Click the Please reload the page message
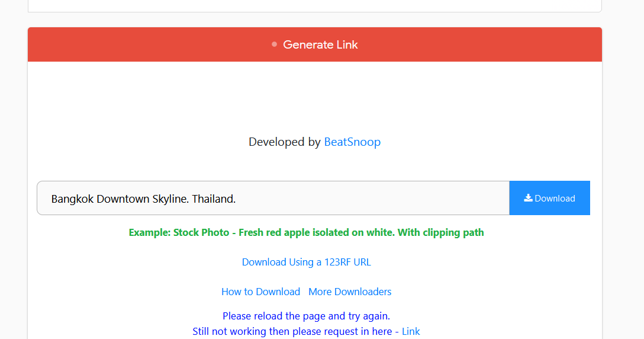644x339 pixels. tap(307, 316)
